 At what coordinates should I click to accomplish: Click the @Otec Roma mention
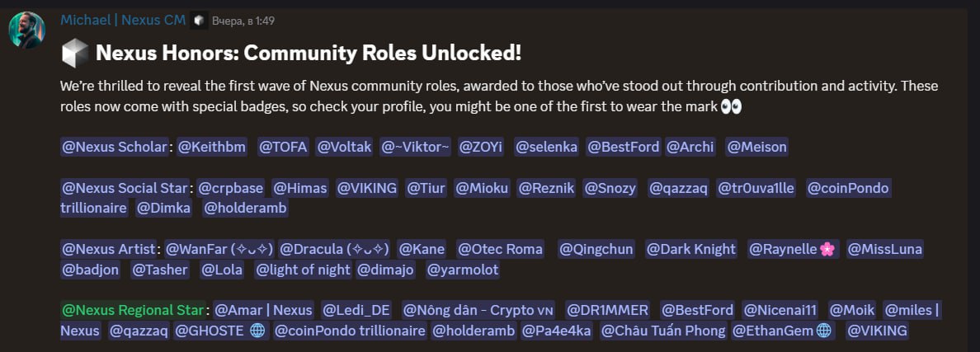(x=500, y=250)
